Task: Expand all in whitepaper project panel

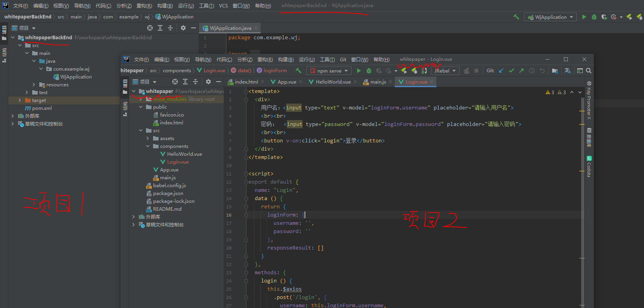Action: pos(185,82)
